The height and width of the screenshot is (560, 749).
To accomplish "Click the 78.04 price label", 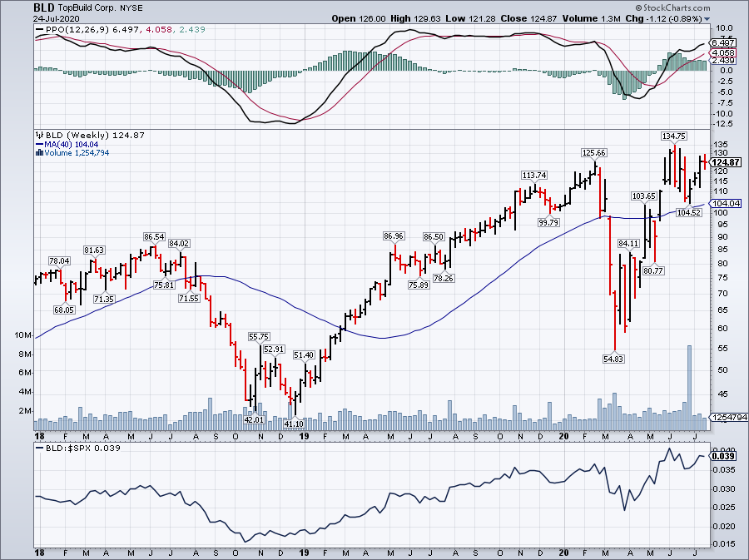I will [x=59, y=261].
